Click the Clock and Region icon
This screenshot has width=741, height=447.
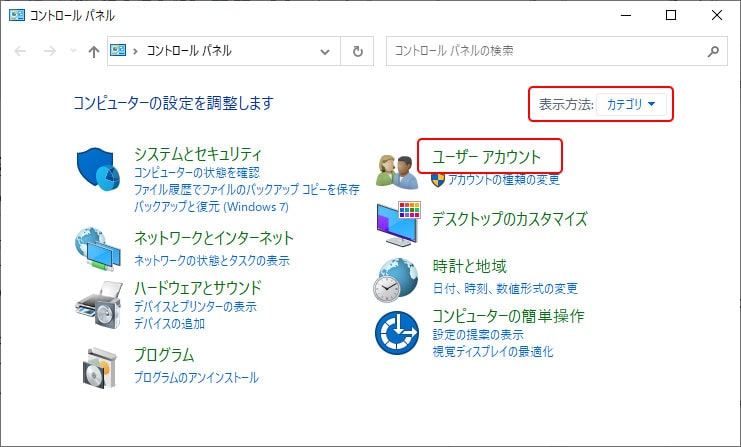click(x=397, y=278)
